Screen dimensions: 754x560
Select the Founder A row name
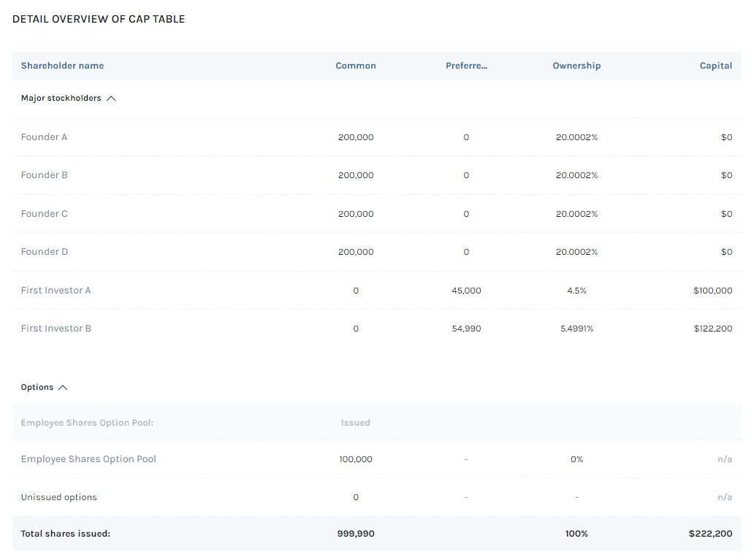tap(44, 137)
